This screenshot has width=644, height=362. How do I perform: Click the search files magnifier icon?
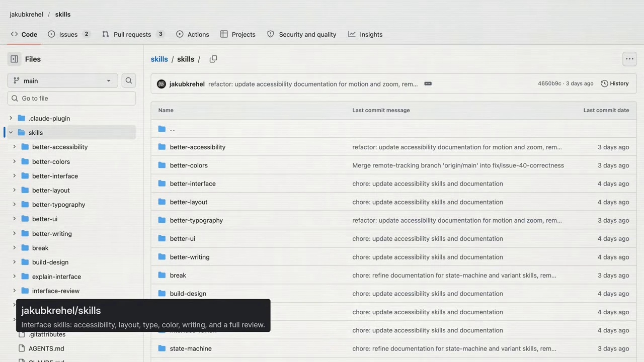click(129, 80)
